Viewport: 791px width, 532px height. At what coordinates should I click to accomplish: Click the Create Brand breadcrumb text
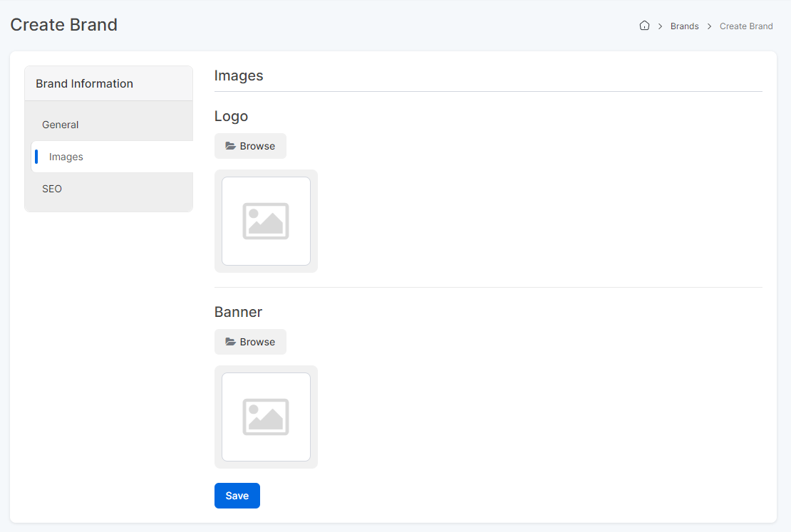[745, 26]
